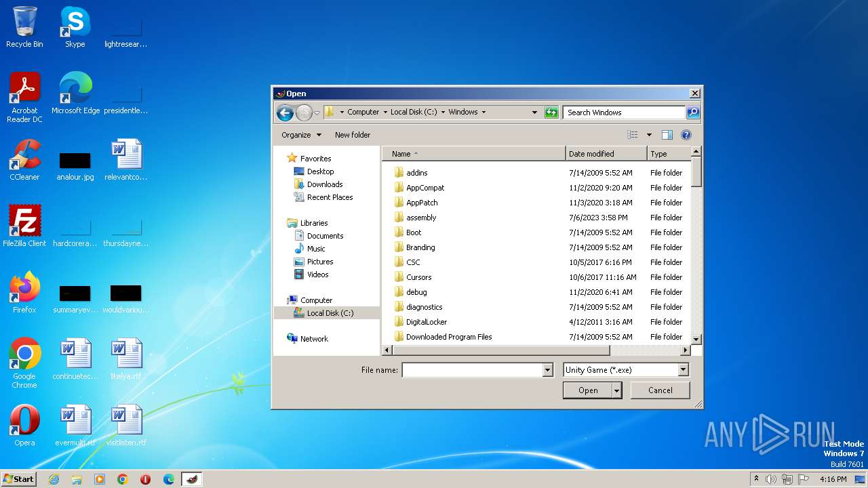Open the Organize dropdown menu

pyautogui.click(x=301, y=135)
